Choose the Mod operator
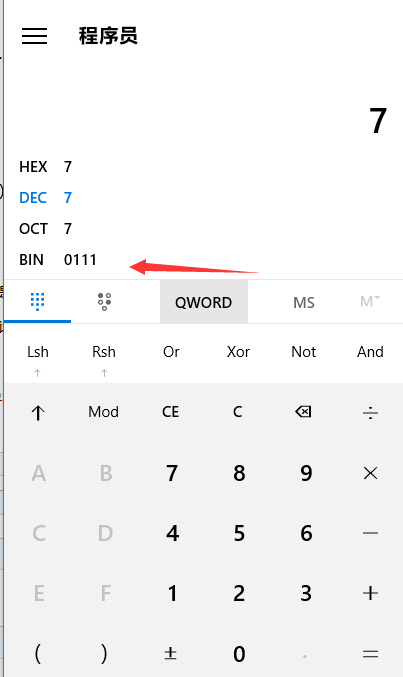The height and width of the screenshot is (677, 403). click(x=104, y=412)
